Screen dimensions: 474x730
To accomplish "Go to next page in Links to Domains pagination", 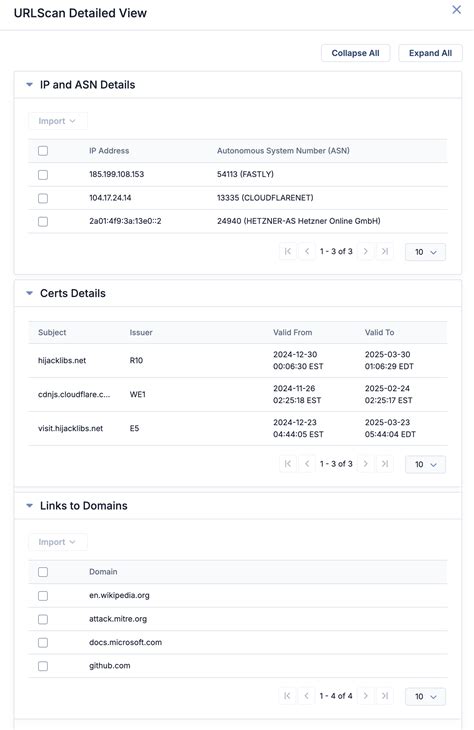I will tap(366, 696).
